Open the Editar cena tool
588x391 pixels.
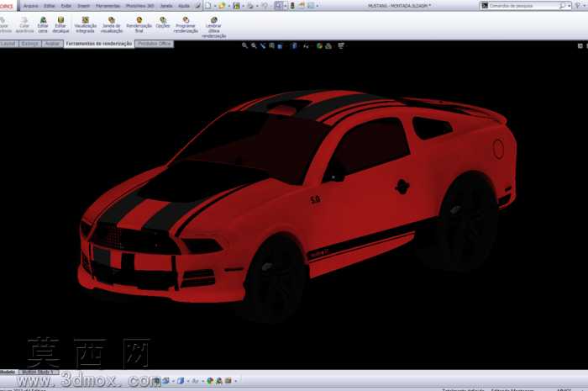point(43,24)
